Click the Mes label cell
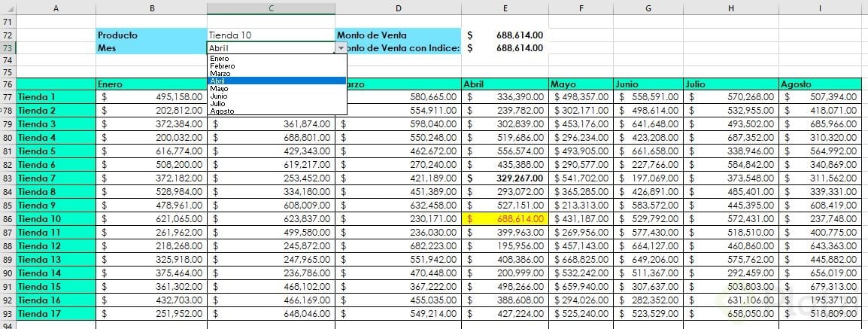 [x=152, y=48]
